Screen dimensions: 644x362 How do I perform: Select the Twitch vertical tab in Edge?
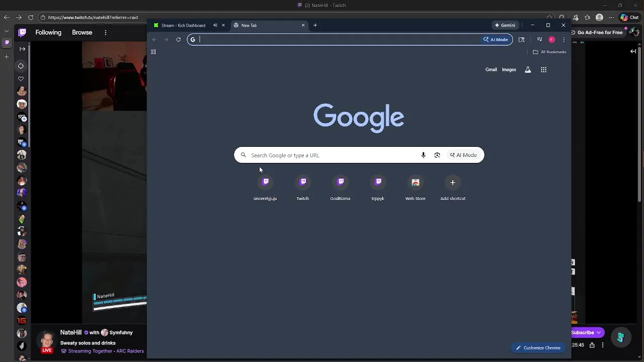point(7,43)
